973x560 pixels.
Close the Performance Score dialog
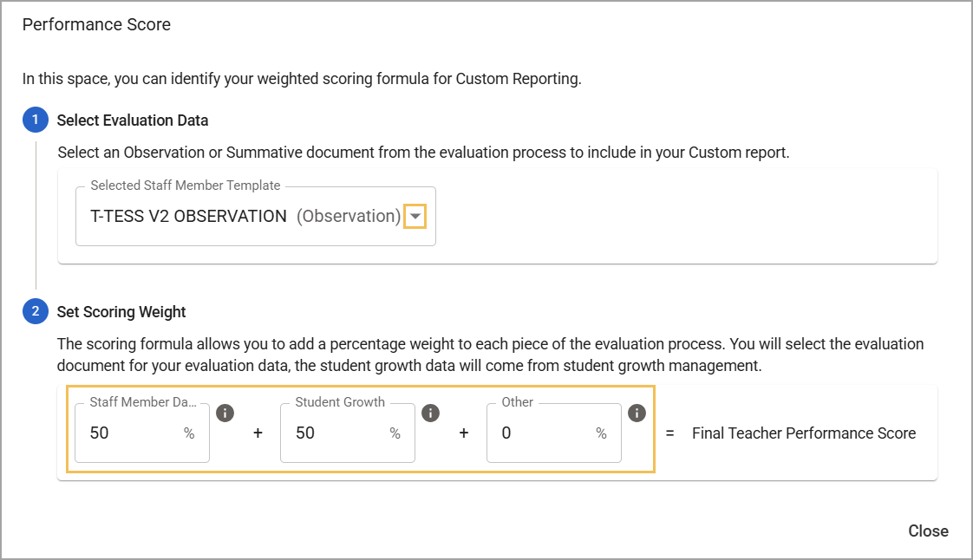pyautogui.click(x=928, y=531)
